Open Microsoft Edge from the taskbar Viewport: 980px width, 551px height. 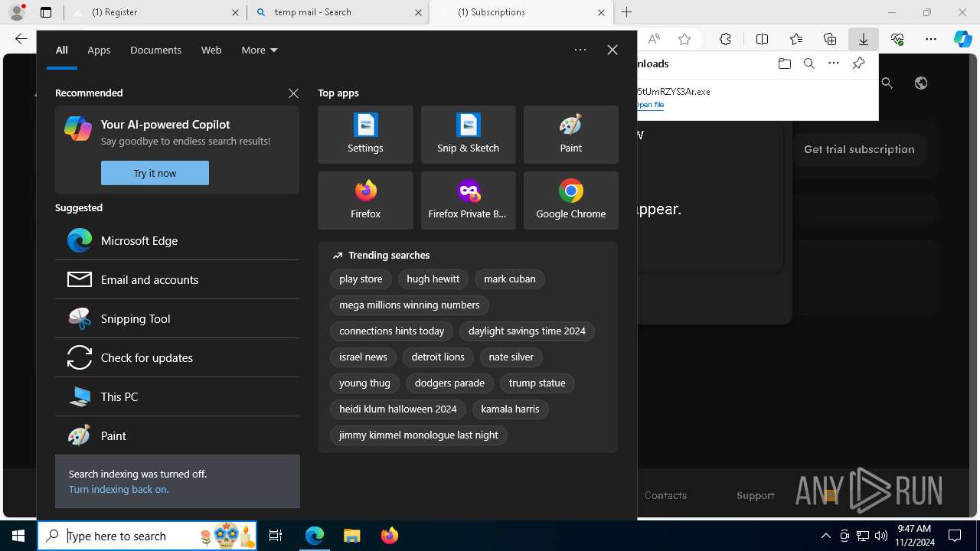(315, 536)
